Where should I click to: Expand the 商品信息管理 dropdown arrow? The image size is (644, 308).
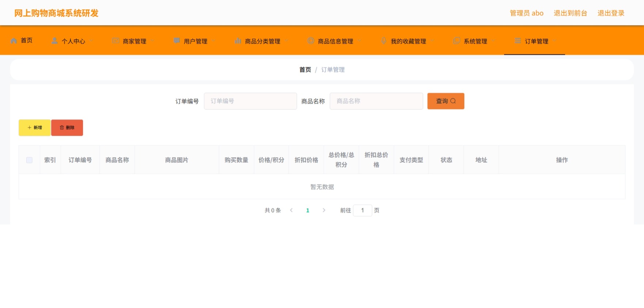(359, 41)
